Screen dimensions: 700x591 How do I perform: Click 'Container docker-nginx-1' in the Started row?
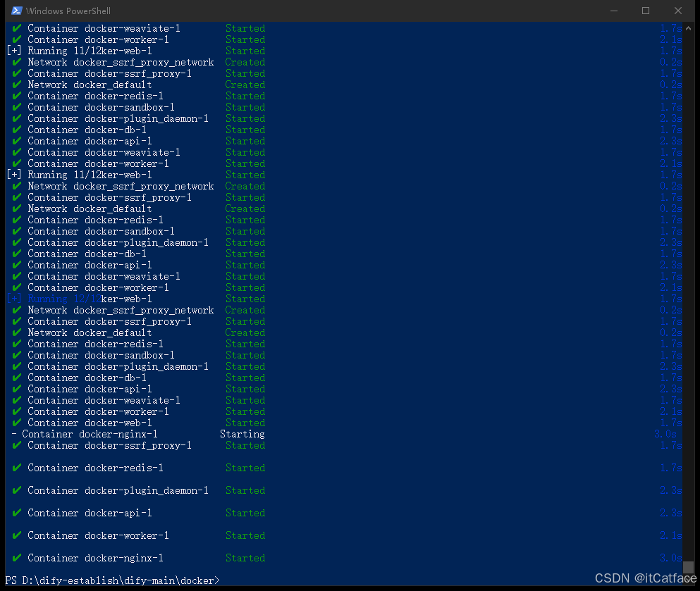pos(95,558)
